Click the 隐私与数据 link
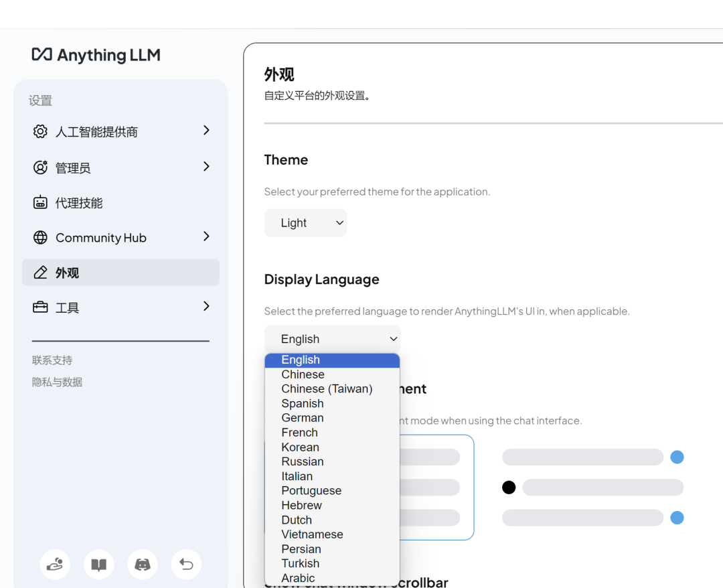The width and height of the screenshot is (723, 588). pyautogui.click(x=57, y=382)
